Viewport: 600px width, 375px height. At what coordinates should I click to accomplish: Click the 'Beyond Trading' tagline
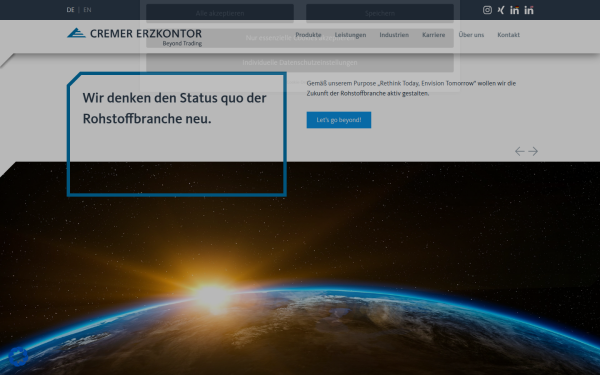(182, 44)
